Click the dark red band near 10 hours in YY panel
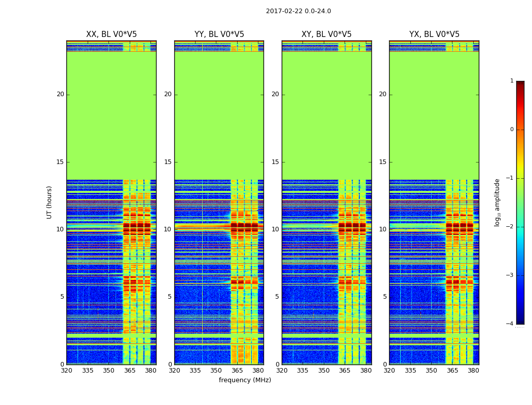Screen dimensions: 532x405 244,228
